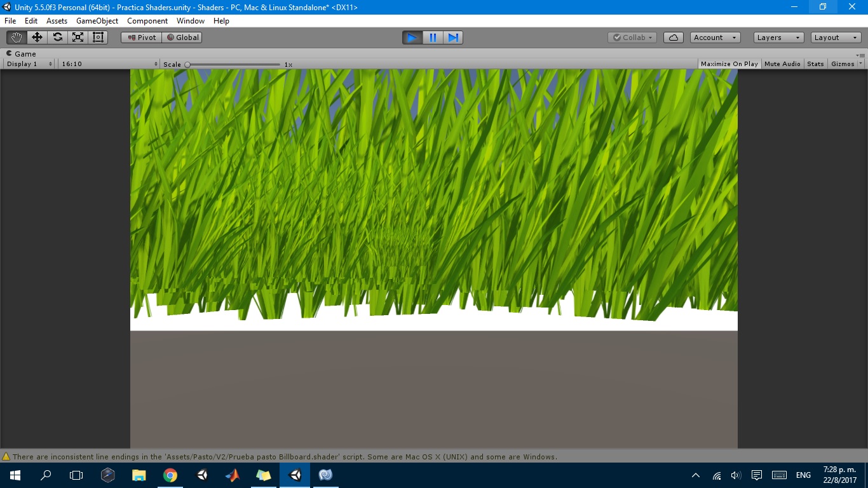Image resolution: width=868 pixels, height=488 pixels.
Task: Open the Layers dropdown
Action: click(x=779, y=37)
